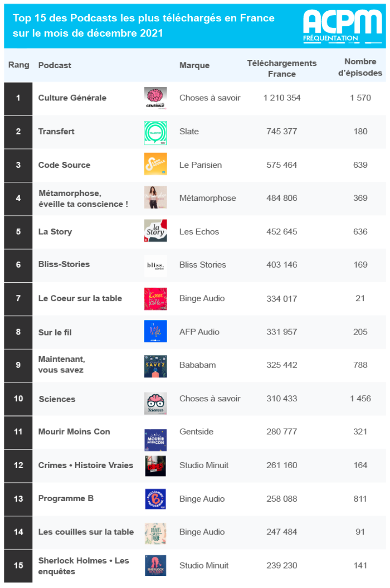Image resolution: width=390 pixels, height=588 pixels.
Task: Click the rank 1 number cell
Action: [18, 98]
